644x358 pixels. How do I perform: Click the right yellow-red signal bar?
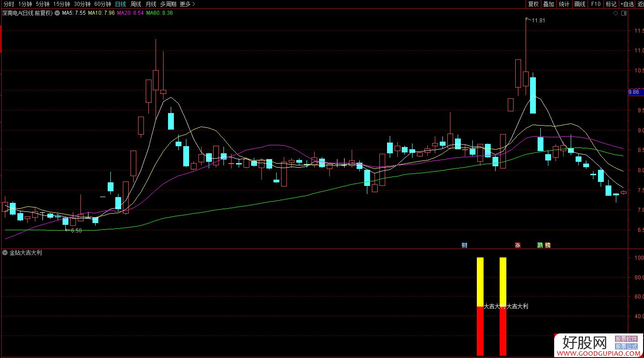pyautogui.click(x=503, y=307)
